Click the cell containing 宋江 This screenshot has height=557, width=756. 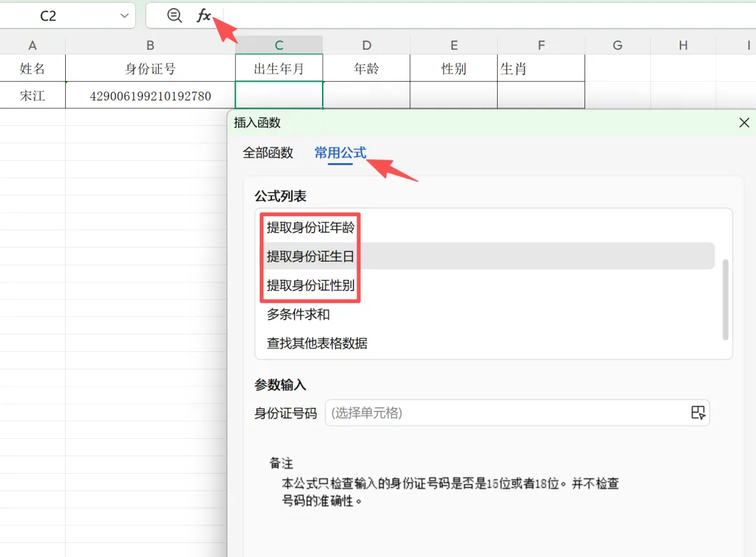click(x=32, y=95)
